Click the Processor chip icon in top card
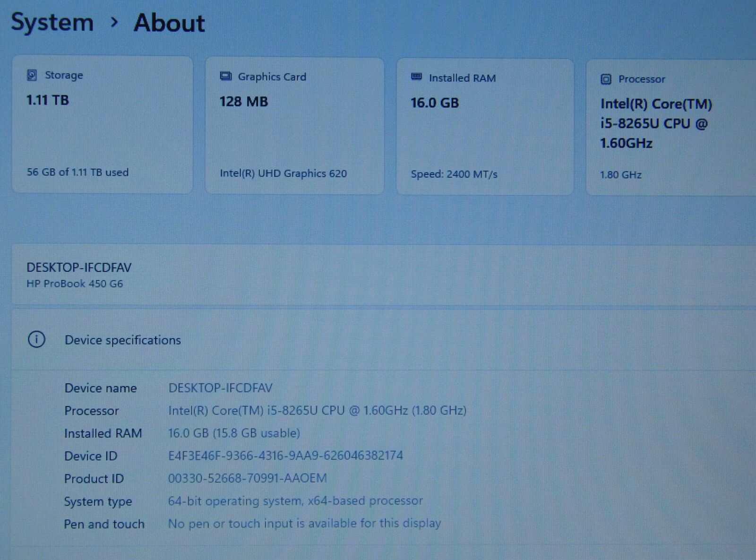Viewport: 756px width, 560px height. pos(606,79)
